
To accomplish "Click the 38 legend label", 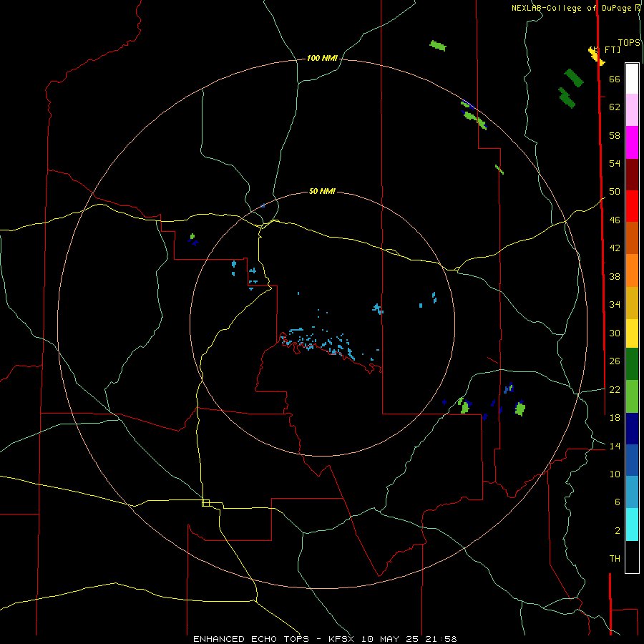I will (x=615, y=276).
